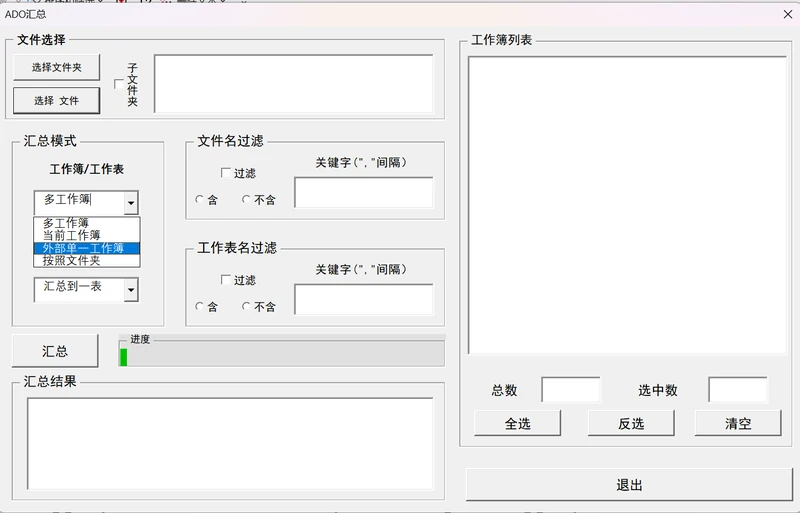
Task: Choose 按照文件夹 in the dropdown list
Action: tap(87, 260)
